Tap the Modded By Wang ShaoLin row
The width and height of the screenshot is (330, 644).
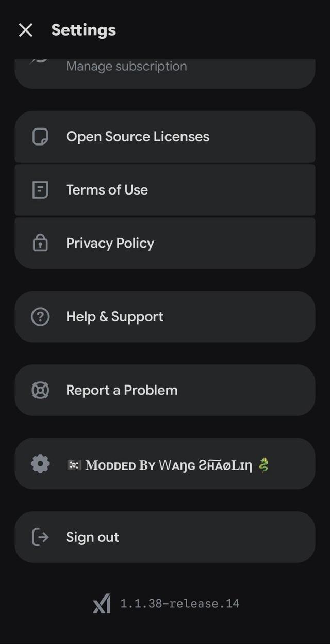click(165, 463)
